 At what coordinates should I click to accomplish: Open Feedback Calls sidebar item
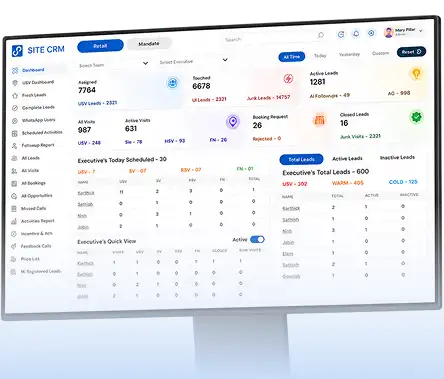pos(36,246)
